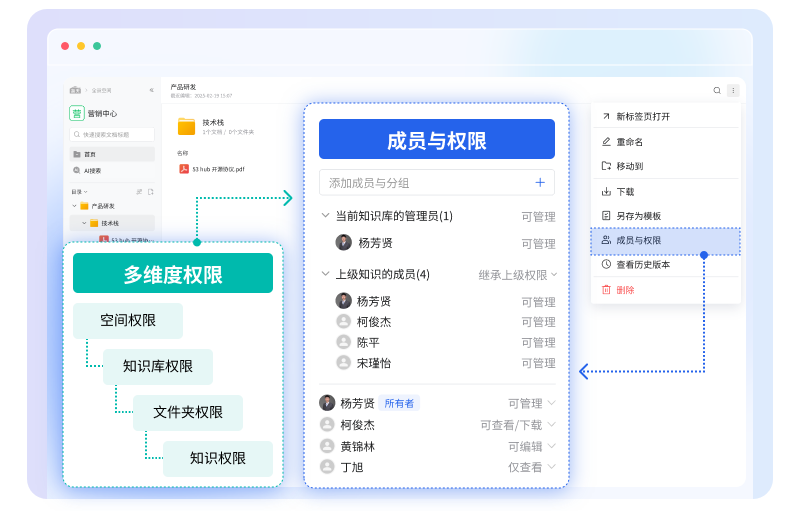Click the 技术栈 folder name in main area
The height and width of the screenshot is (520, 805).
point(213,122)
